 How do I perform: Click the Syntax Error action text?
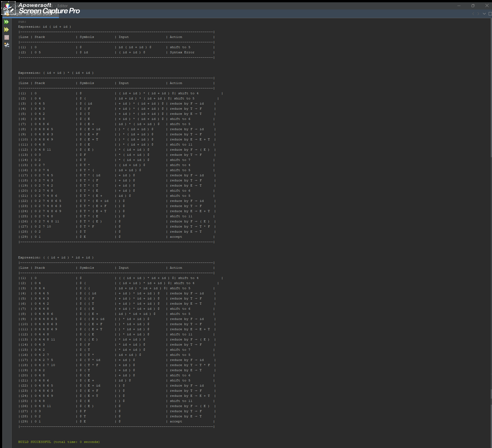182,53
